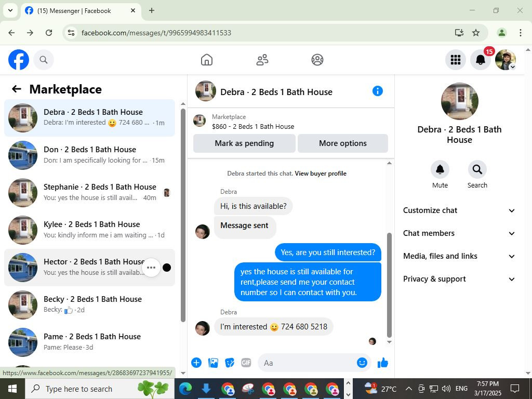The image size is (532, 399).
Task: Open Don's 2 Beds 1 Bath House chat
Action: tap(89, 155)
